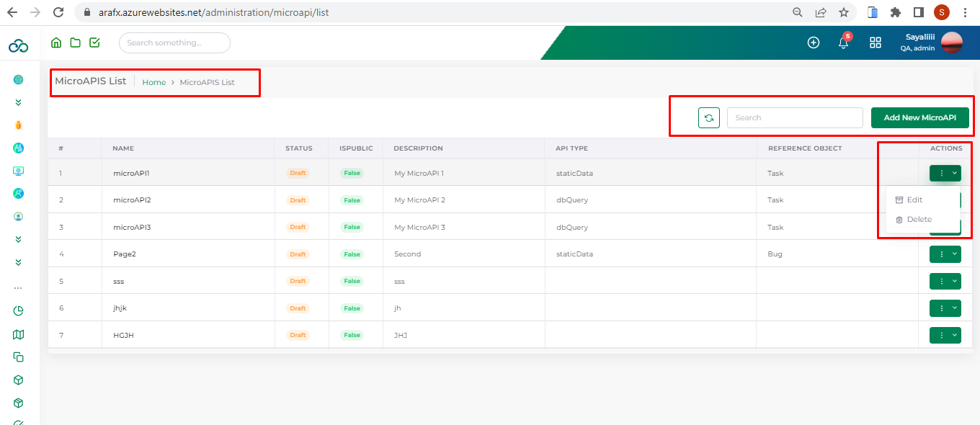Open the notifications bell icon
The image size is (980, 425).
[x=843, y=42]
